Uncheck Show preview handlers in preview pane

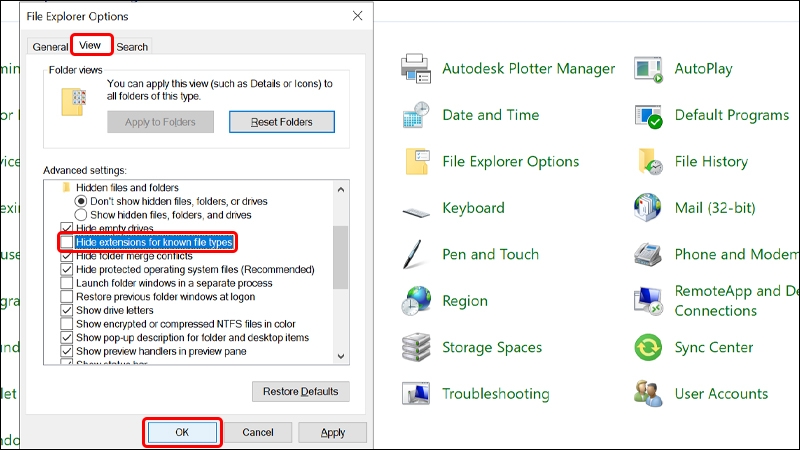point(66,351)
